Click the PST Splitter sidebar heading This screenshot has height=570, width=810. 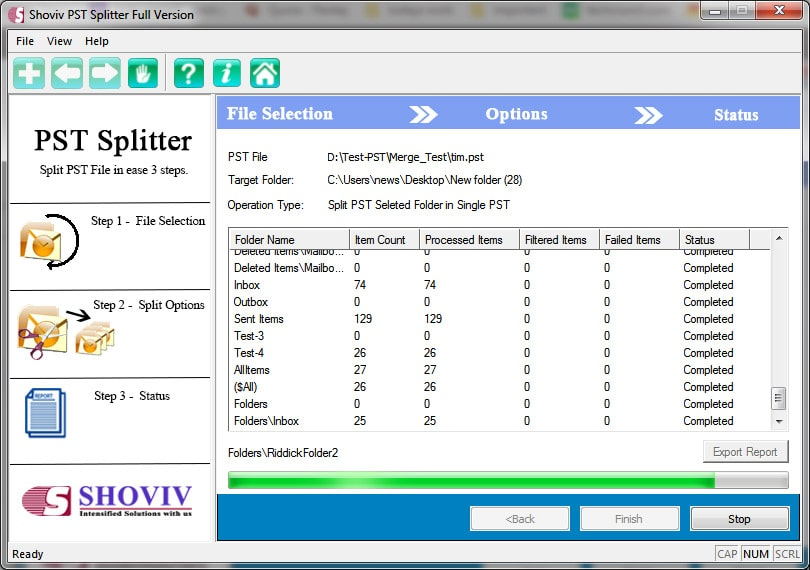tap(113, 140)
